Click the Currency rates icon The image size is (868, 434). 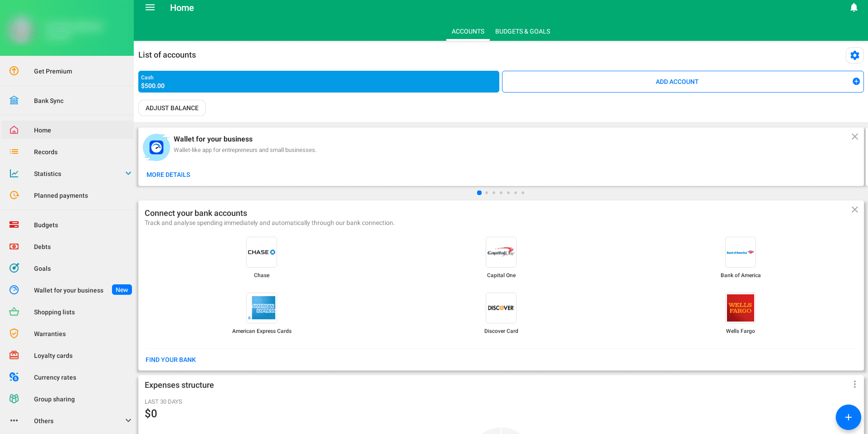coord(14,377)
